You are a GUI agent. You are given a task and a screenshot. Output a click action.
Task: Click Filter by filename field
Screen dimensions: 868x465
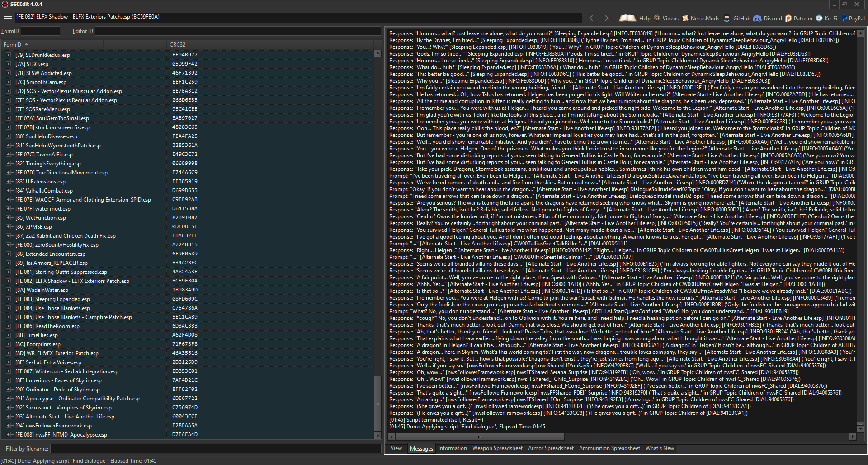coord(216,449)
